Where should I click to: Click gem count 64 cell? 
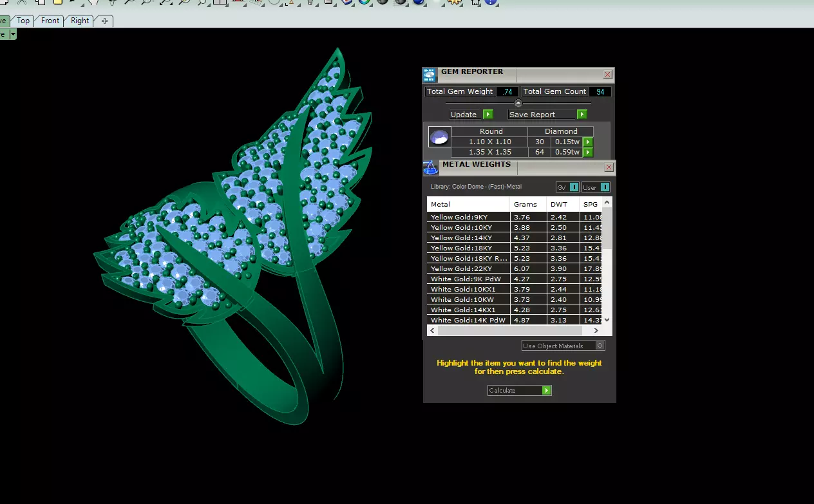[x=539, y=152]
